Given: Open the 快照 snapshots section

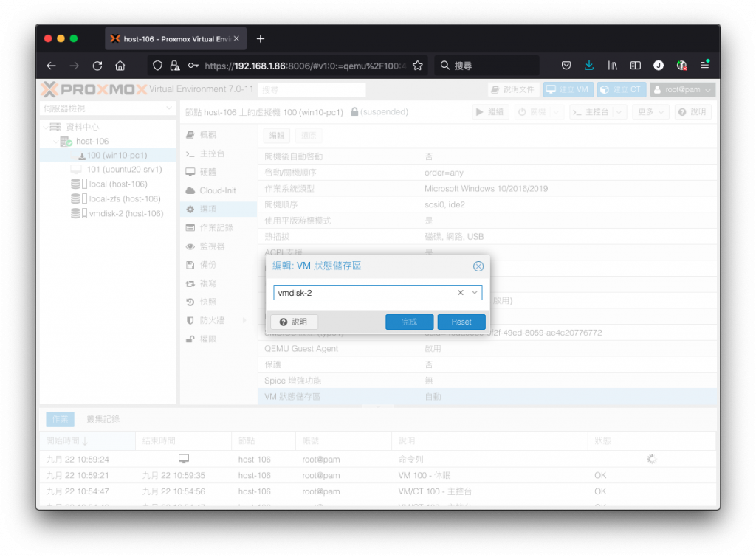Looking at the screenshot, I should click(218, 302).
